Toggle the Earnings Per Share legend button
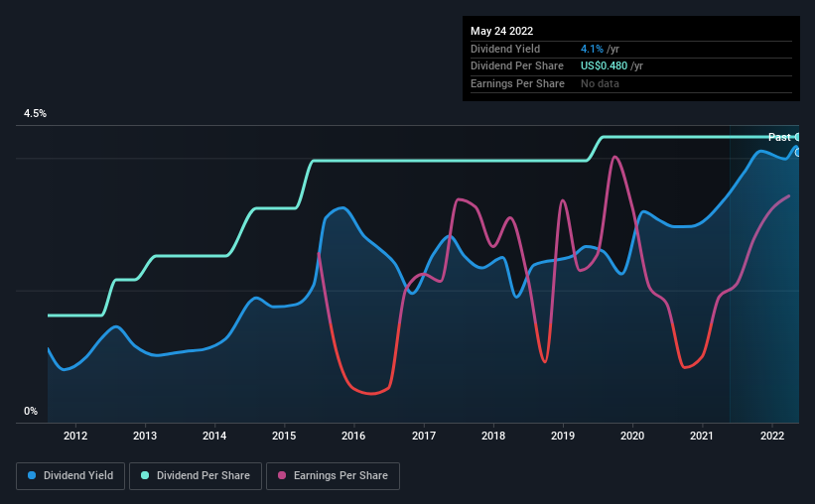This screenshot has height=504, width=815. point(333,476)
